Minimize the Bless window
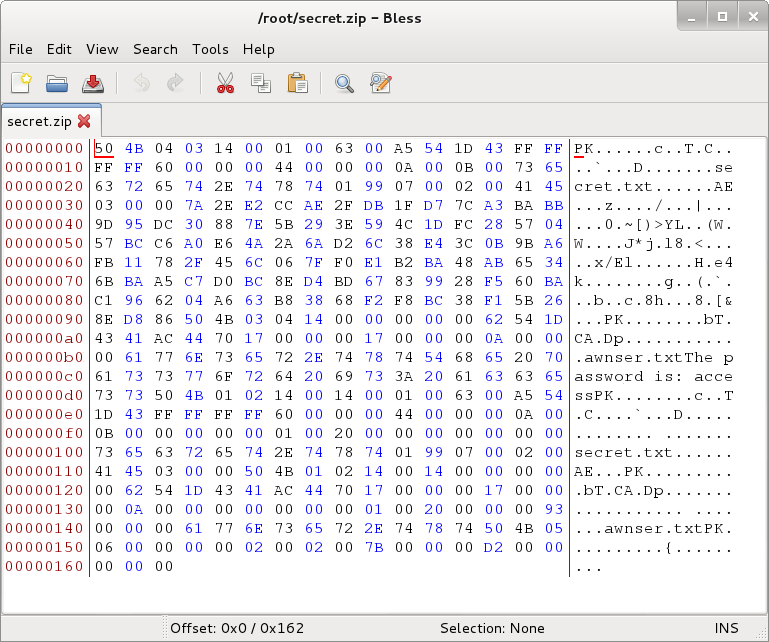769x642 pixels. (692, 17)
